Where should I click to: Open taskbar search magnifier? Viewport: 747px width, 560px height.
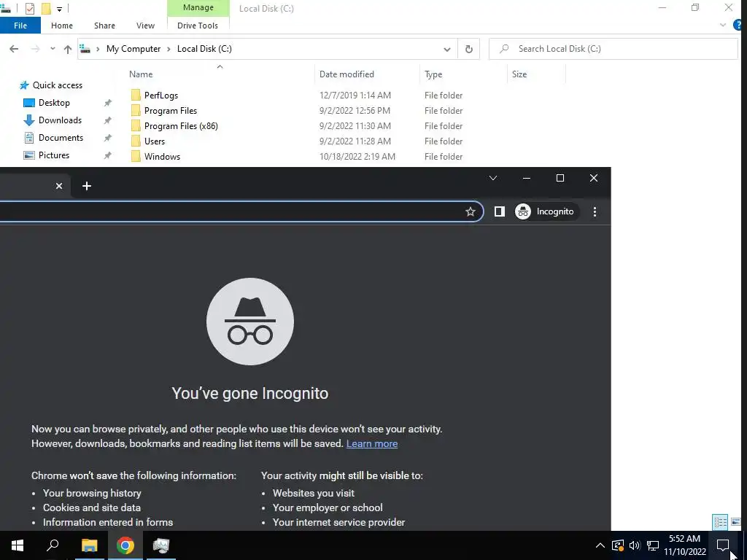tap(53, 545)
